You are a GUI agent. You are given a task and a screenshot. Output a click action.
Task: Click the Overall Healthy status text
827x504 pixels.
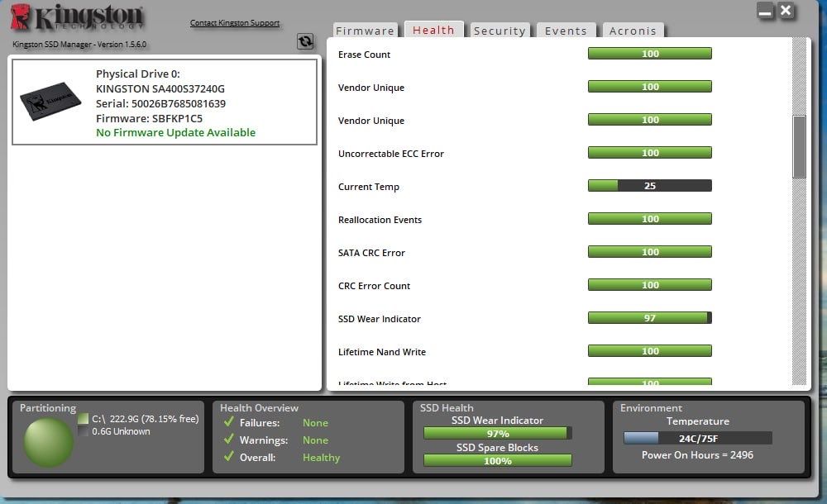[x=321, y=458]
